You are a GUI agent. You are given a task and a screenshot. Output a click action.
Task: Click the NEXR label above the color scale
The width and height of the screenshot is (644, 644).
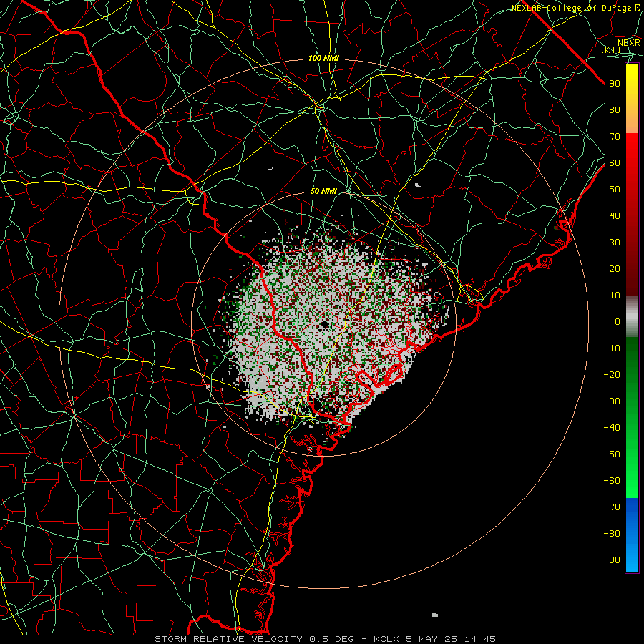coord(628,43)
